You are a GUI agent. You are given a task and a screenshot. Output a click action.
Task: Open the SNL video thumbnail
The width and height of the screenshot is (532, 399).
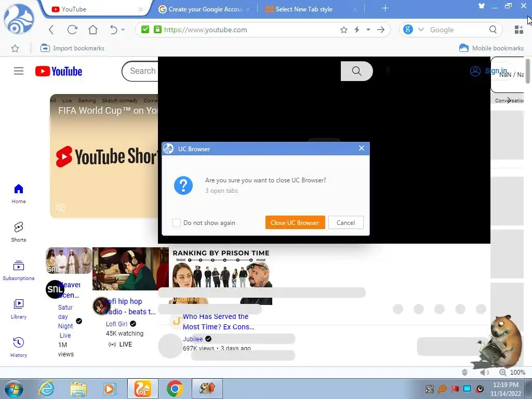[x=69, y=261]
